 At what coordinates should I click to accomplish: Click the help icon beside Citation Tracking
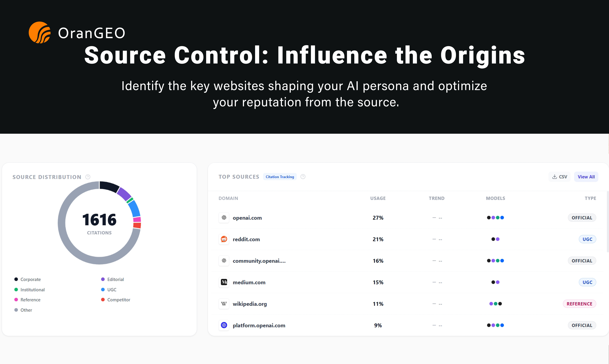pyautogui.click(x=303, y=177)
